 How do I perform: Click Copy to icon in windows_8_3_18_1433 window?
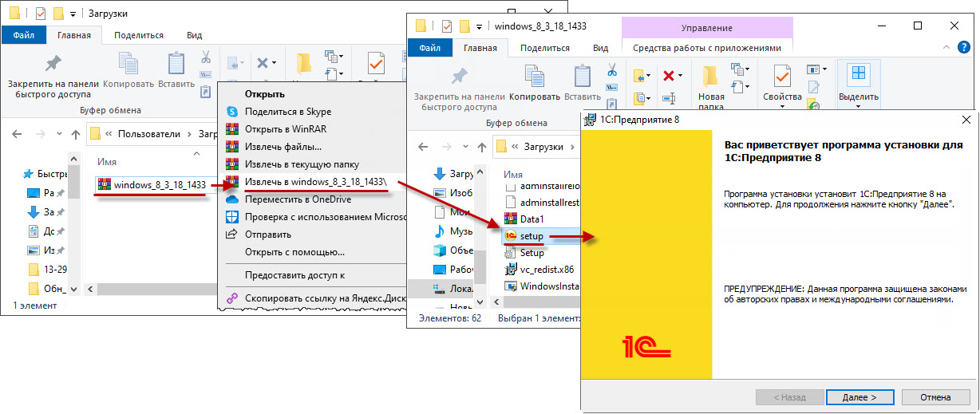click(642, 98)
